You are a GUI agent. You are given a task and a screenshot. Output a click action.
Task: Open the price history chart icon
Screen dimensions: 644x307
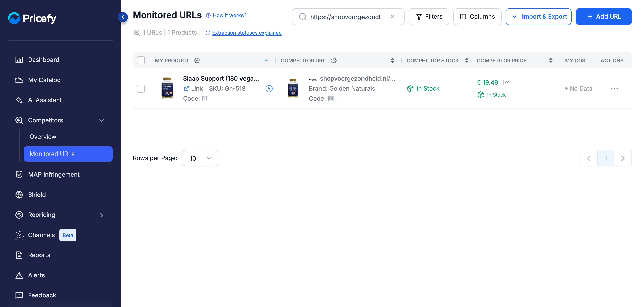pos(506,83)
